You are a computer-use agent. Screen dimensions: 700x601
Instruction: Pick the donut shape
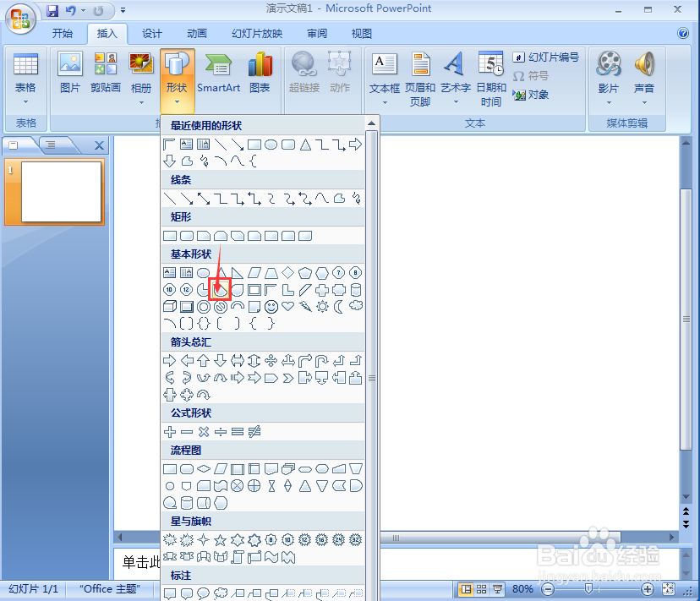204,306
